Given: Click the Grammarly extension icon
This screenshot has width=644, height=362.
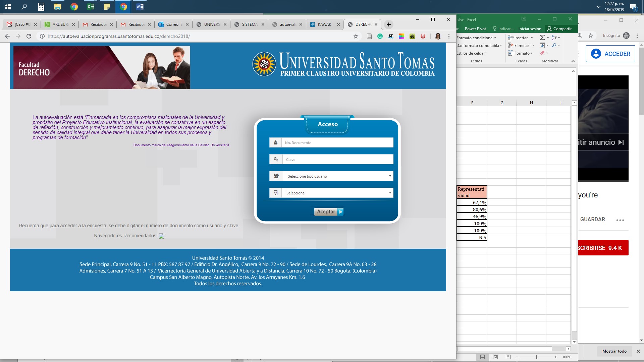Looking at the screenshot, I should (380, 36).
